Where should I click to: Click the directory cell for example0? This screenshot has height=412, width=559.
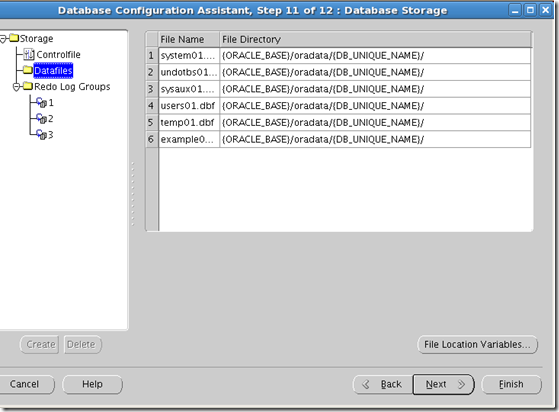375,139
